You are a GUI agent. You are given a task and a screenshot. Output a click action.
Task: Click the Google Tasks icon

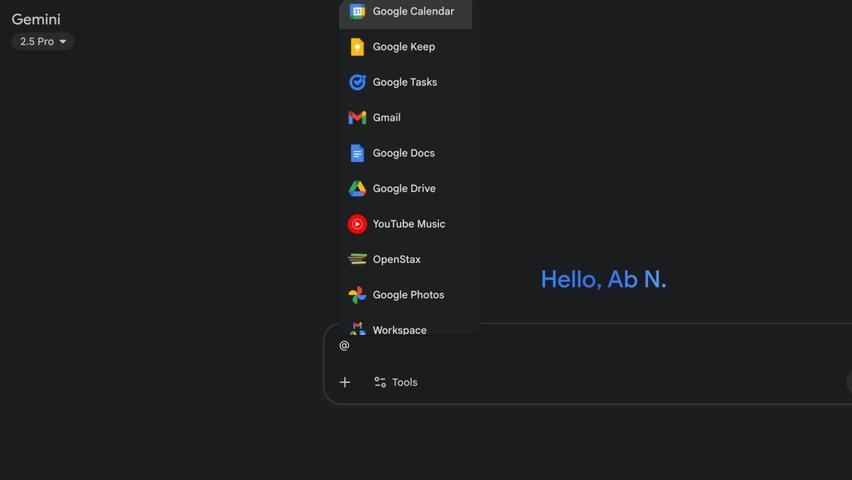coord(357,82)
